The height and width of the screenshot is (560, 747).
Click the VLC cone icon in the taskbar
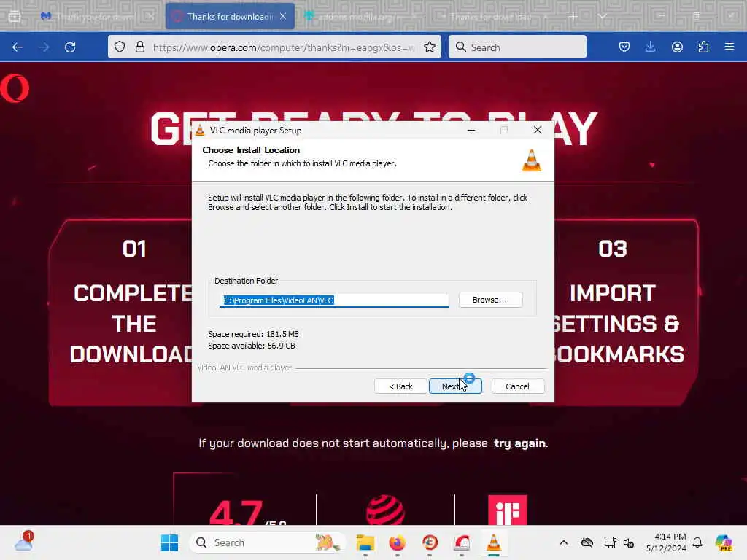[494, 542]
